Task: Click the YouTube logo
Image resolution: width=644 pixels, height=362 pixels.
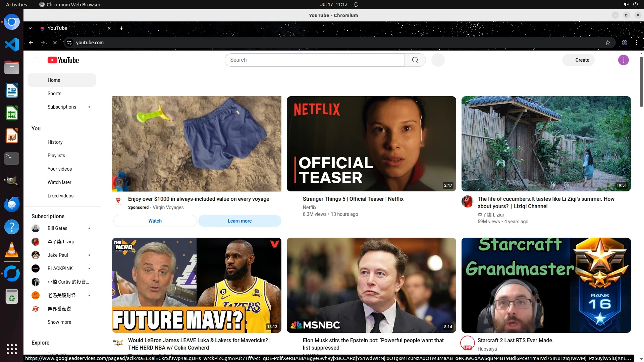Action: coord(63,60)
